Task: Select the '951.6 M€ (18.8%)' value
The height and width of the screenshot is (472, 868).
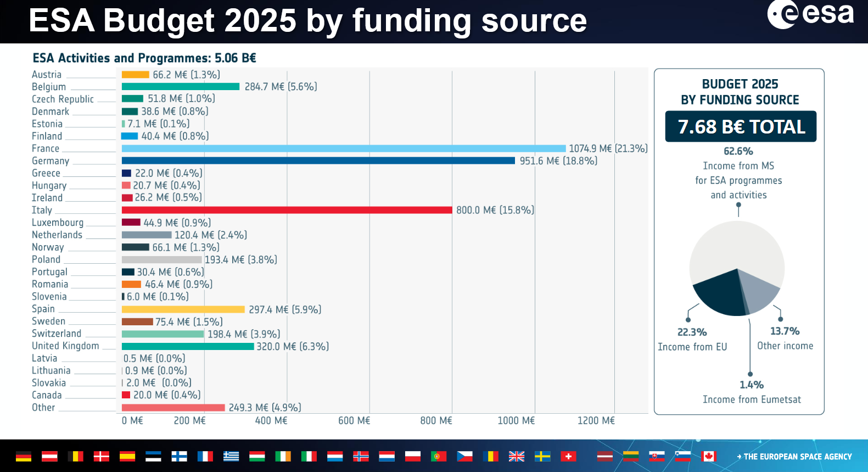Action: [x=559, y=161]
